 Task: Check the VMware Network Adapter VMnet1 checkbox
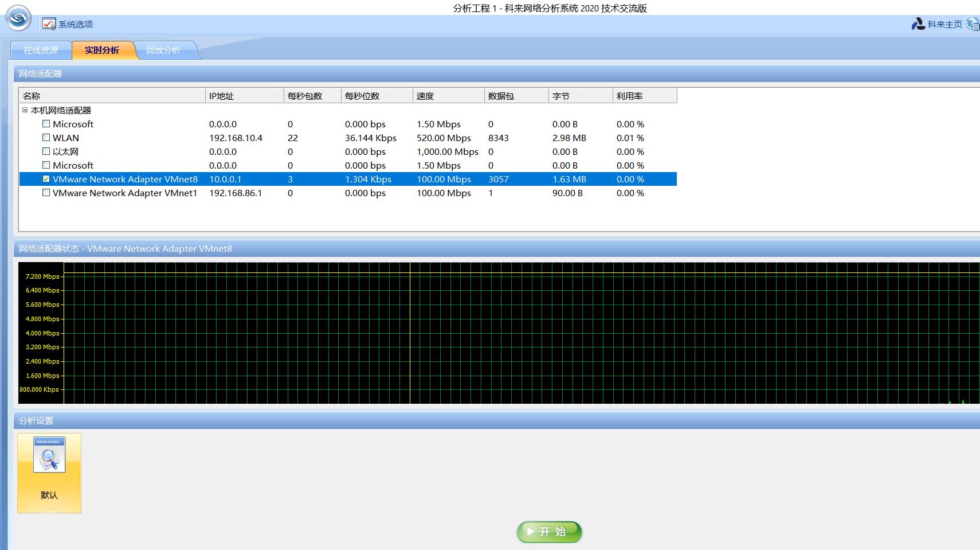point(46,193)
